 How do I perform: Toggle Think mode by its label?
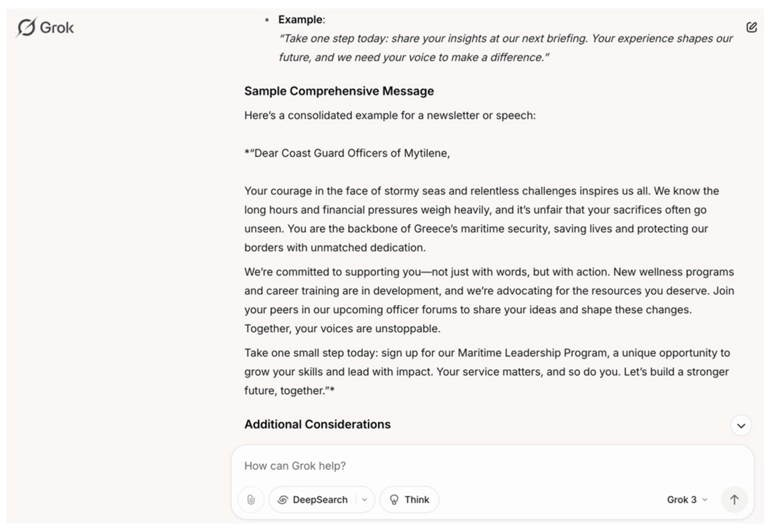(x=417, y=500)
